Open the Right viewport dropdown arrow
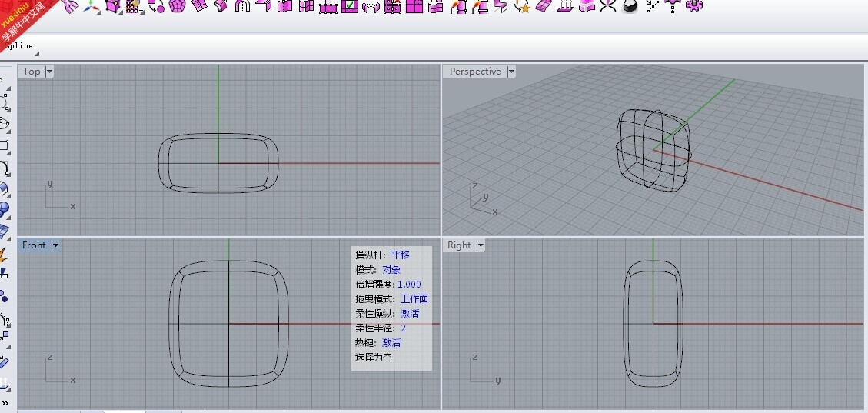Viewport: 868px width, 413px height. coord(480,245)
